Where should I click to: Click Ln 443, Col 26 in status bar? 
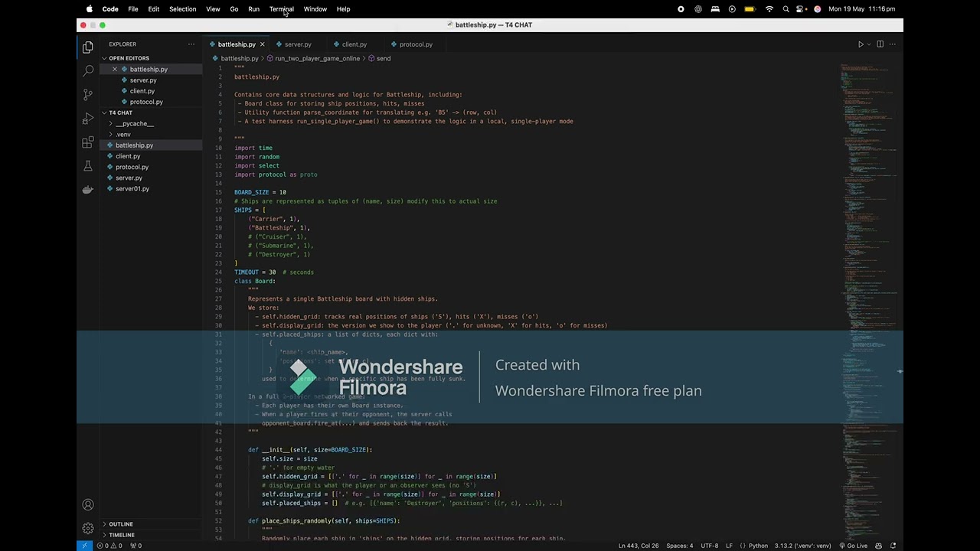click(639, 546)
